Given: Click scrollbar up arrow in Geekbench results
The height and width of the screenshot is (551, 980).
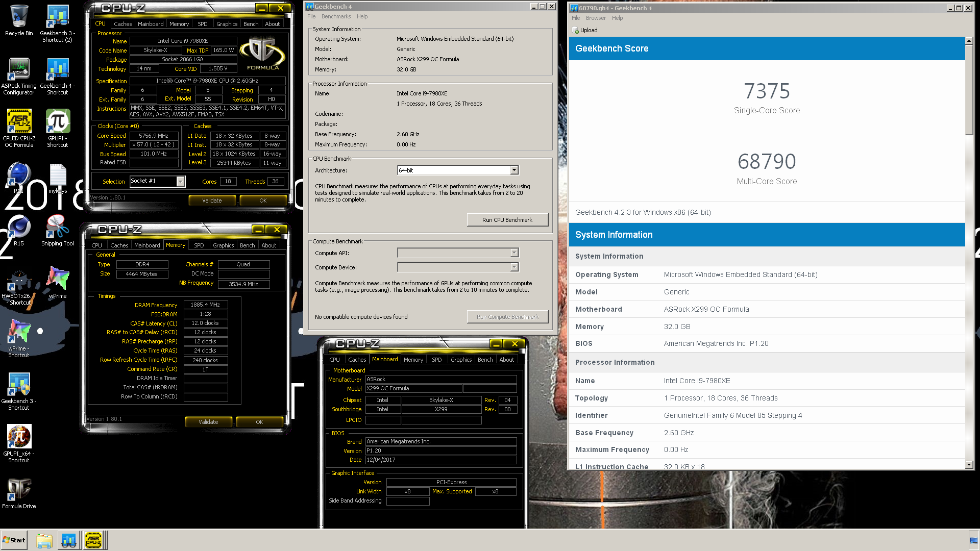Looking at the screenshot, I should [969, 41].
